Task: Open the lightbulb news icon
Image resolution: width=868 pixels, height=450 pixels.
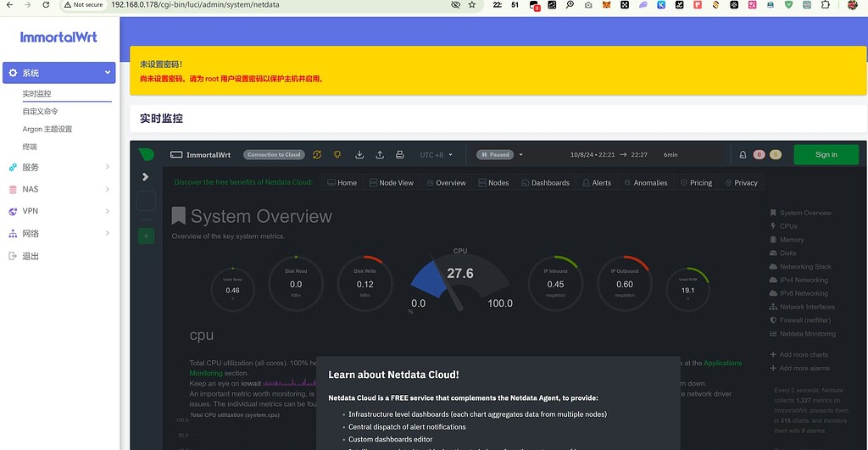Action: click(x=337, y=155)
